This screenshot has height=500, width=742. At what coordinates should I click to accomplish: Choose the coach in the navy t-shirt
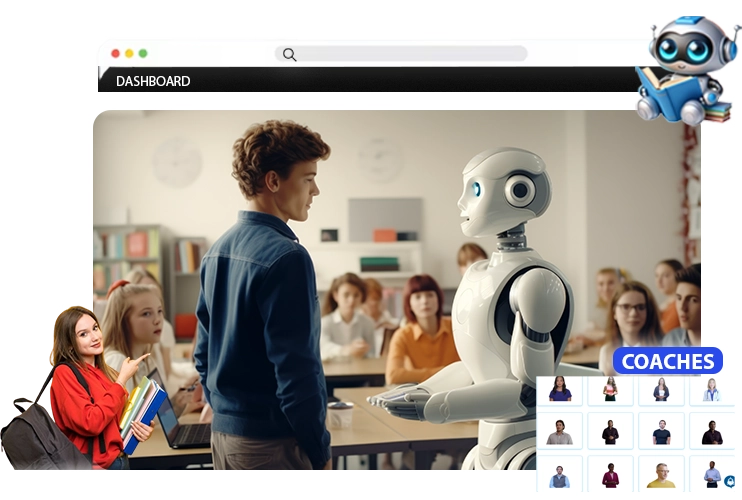pos(661,432)
